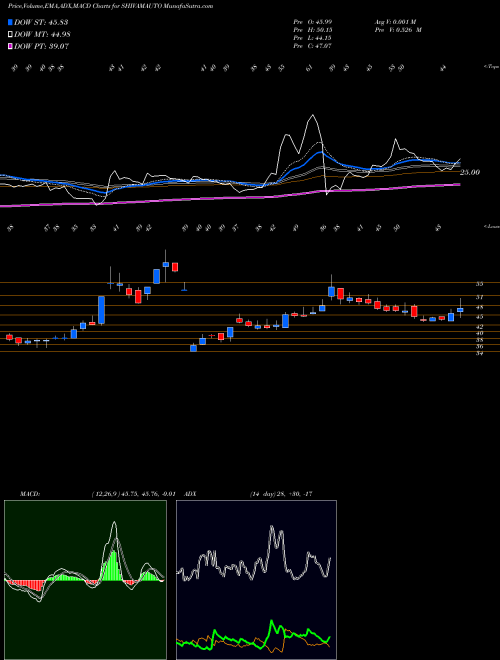Click the Pre H: 50.15 value
Image resolution: width=500 pixels, height=660 pixels.
(x=312, y=30)
